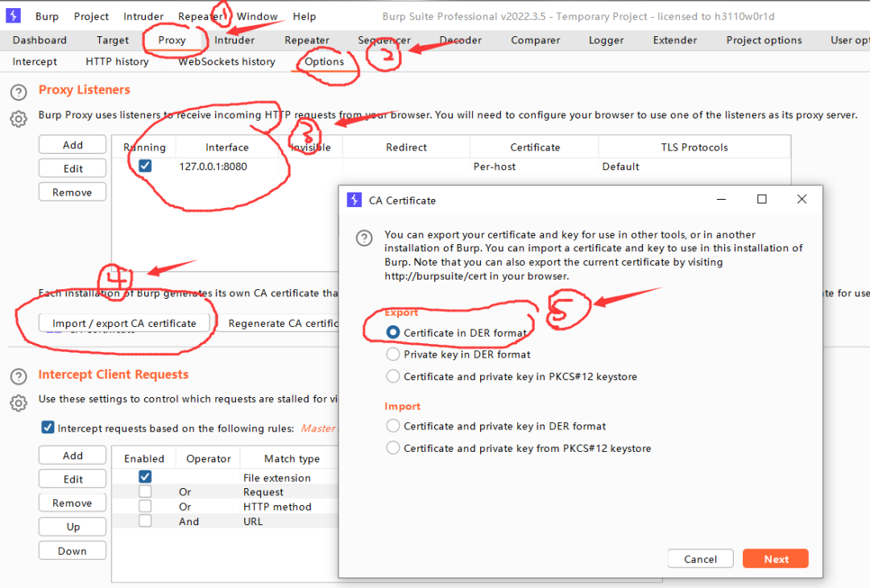Open Intercept Client Requests gear icon
The image size is (870, 588).
(x=19, y=404)
